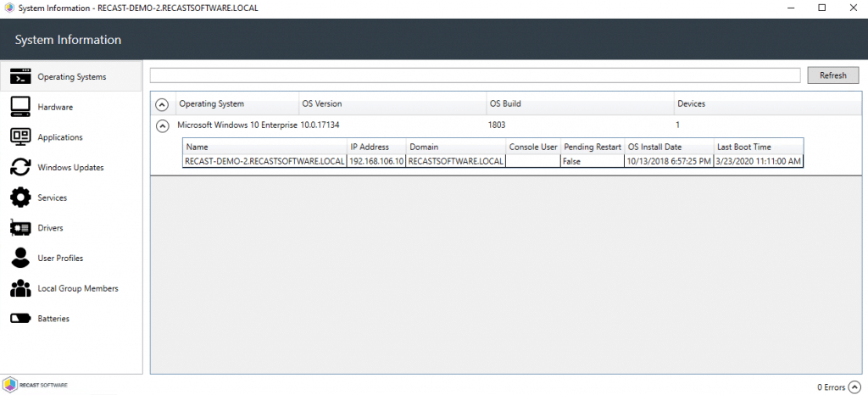
Task: Click the OS Install Date column header
Action: 670,147
